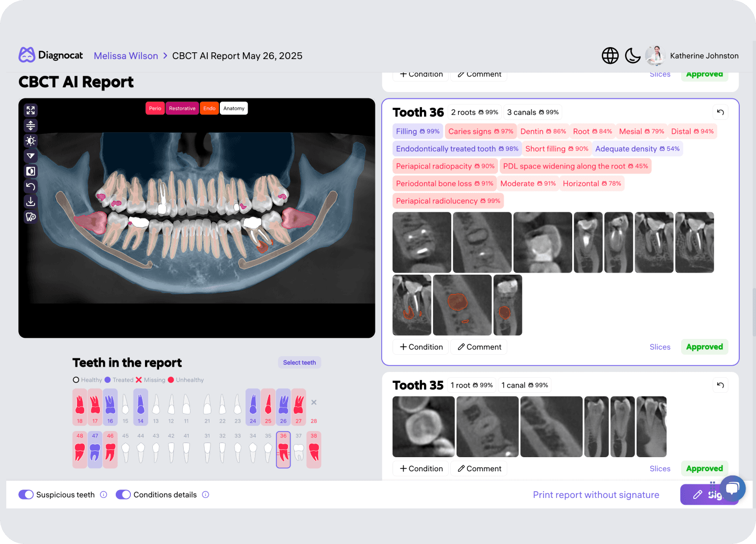Add a Condition to Tooth 35
Image resolution: width=756 pixels, height=544 pixels.
[x=421, y=469]
